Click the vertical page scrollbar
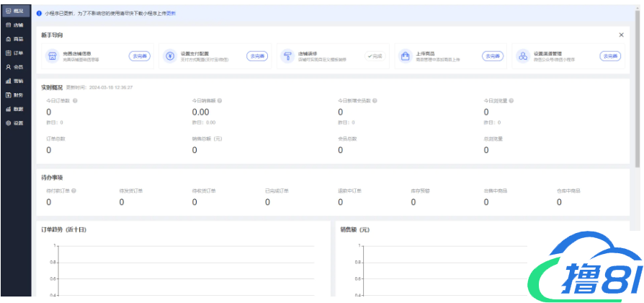The height and width of the screenshot is (303, 644). pos(638,87)
